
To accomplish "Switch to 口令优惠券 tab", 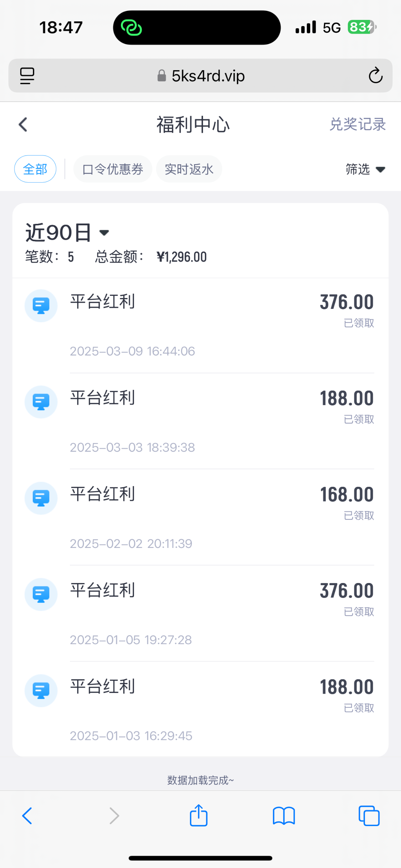I will (x=113, y=169).
